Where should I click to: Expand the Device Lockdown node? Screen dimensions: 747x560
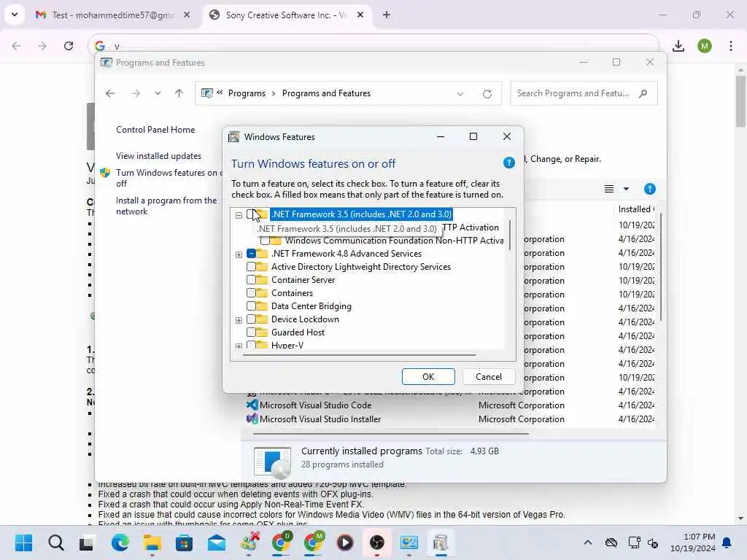239,320
